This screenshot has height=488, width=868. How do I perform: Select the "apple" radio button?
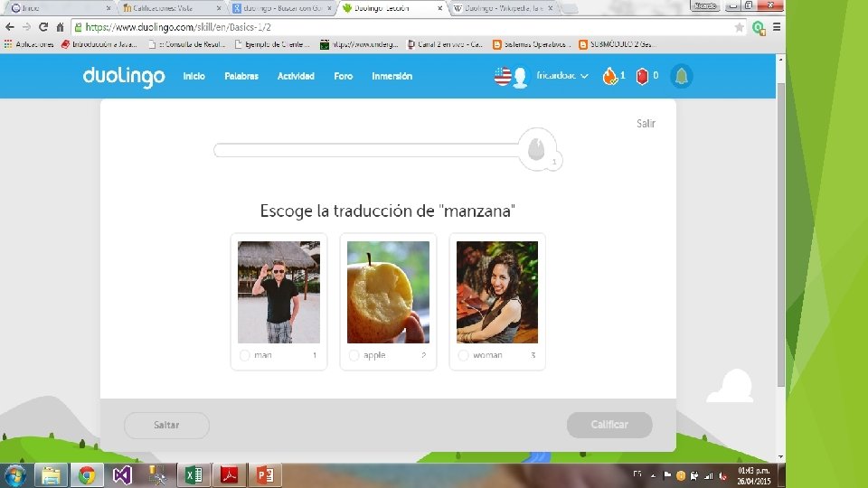(x=354, y=355)
